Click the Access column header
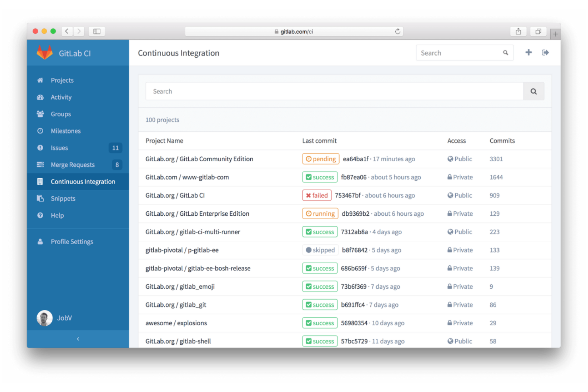This screenshot has width=588, height=392. point(456,141)
